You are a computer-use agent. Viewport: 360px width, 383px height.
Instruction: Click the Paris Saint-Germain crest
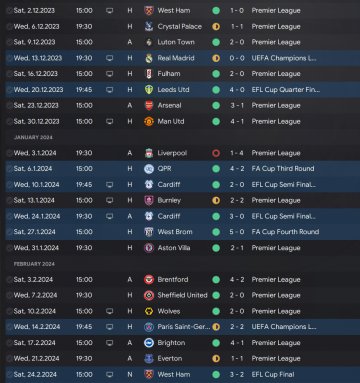[x=149, y=327]
